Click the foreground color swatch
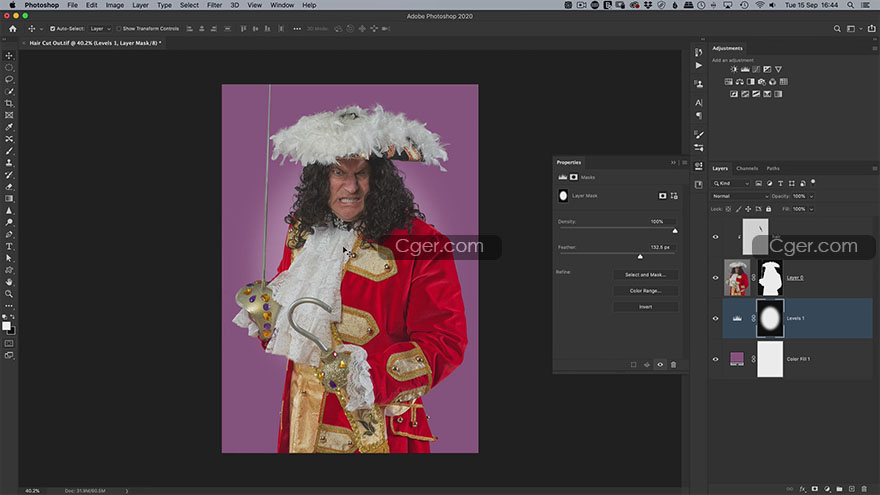 [6, 326]
